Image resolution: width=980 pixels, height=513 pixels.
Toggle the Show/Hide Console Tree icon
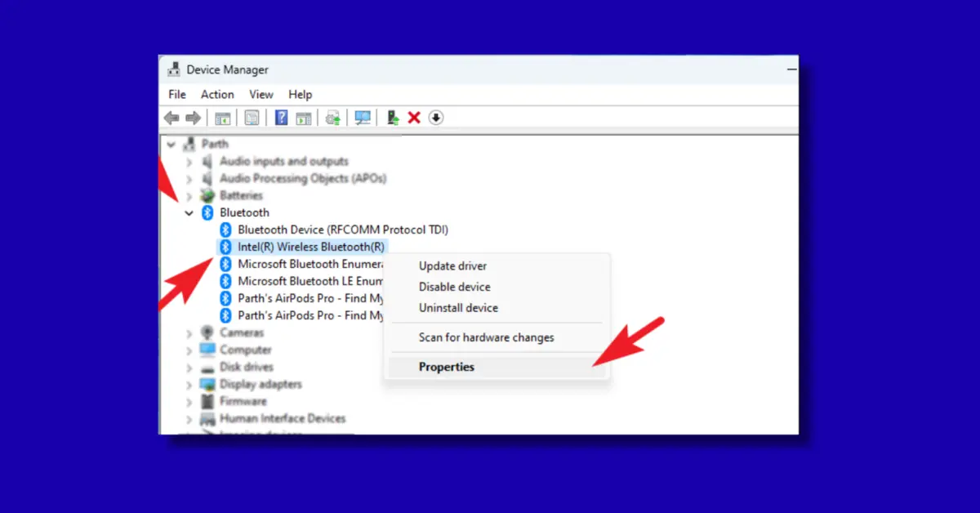(222, 117)
